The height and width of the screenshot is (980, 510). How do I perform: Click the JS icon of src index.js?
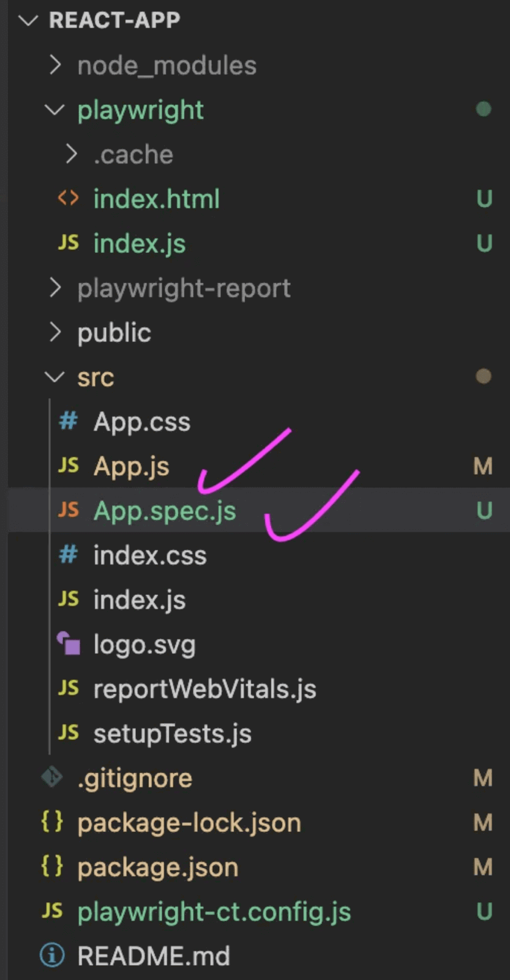pyautogui.click(x=68, y=600)
